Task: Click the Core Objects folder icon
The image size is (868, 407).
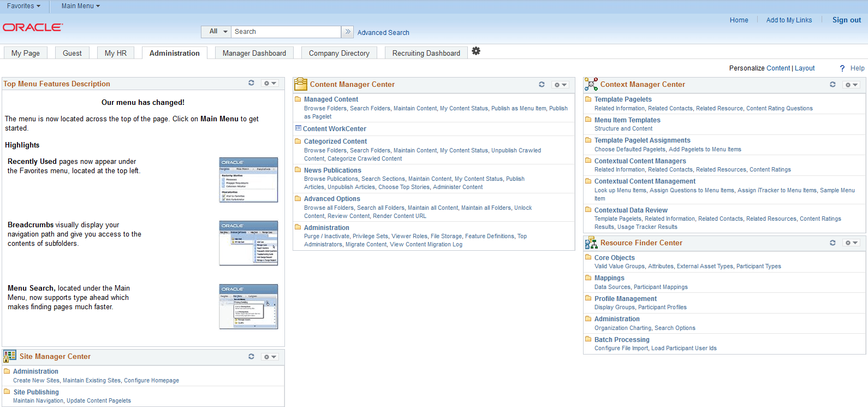Action: coord(588,257)
